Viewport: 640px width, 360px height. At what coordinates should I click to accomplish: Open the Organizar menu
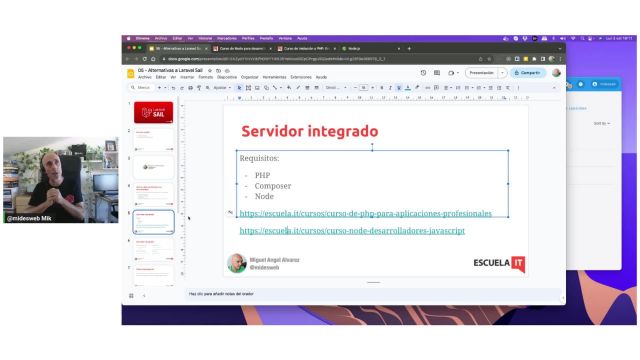coord(249,77)
